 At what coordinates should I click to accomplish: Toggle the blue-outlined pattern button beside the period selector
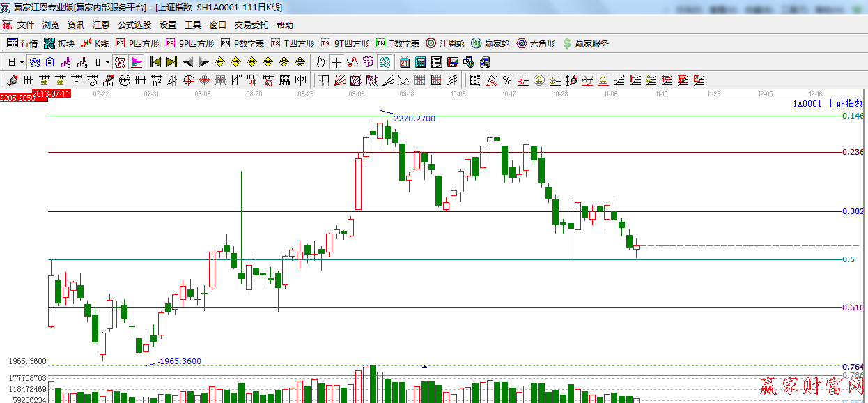coord(34,62)
